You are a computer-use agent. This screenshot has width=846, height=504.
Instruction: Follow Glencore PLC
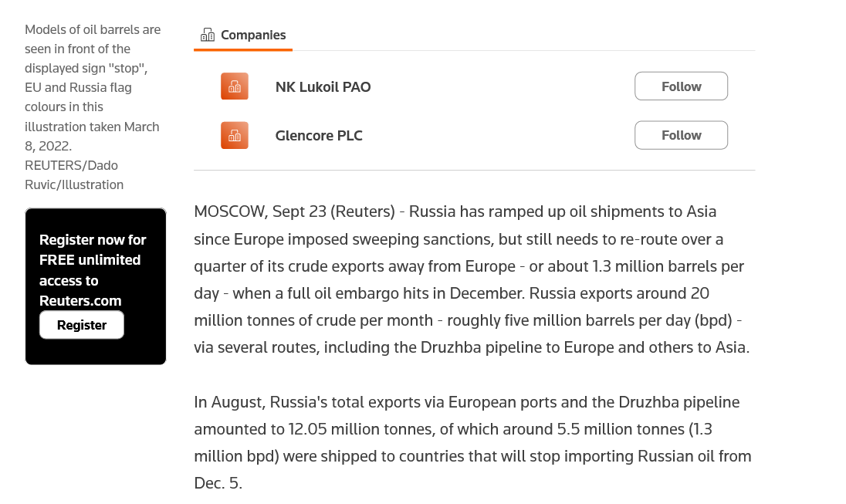681,135
